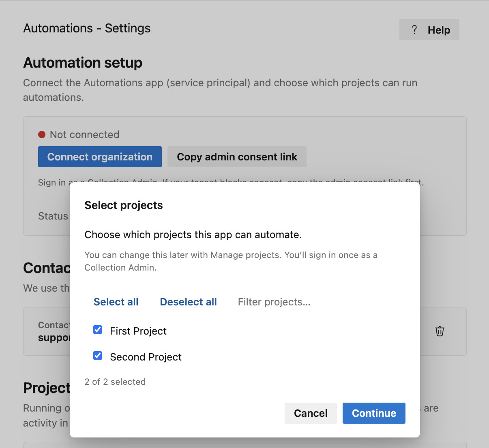The width and height of the screenshot is (489, 448).
Task: Click the Continue button
Action: (x=374, y=413)
